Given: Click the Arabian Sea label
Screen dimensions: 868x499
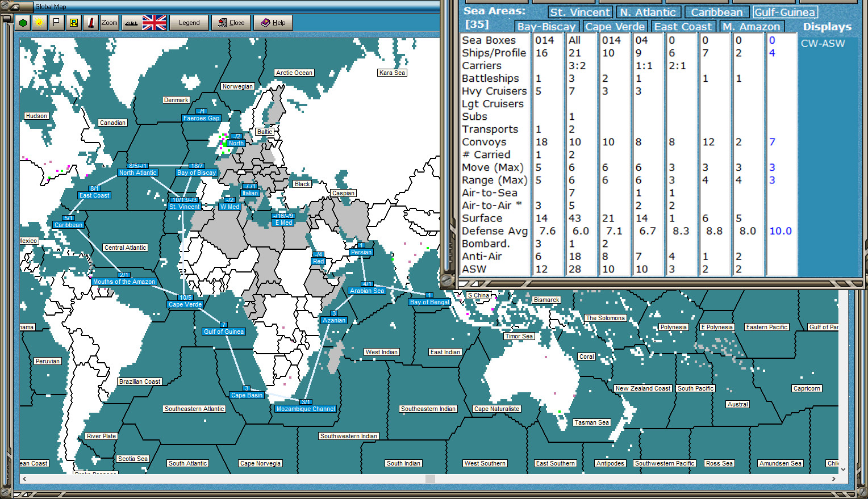Looking at the screenshot, I should pyautogui.click(x=367, y=291).
